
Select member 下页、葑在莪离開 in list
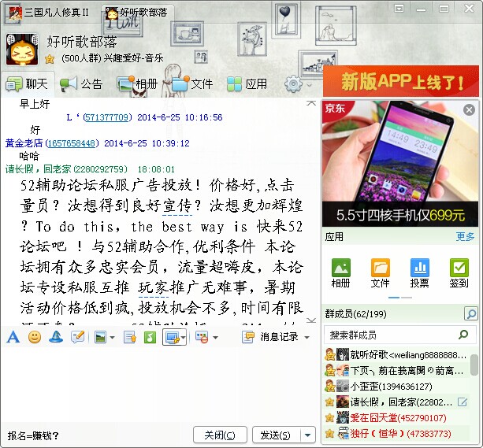396,371
